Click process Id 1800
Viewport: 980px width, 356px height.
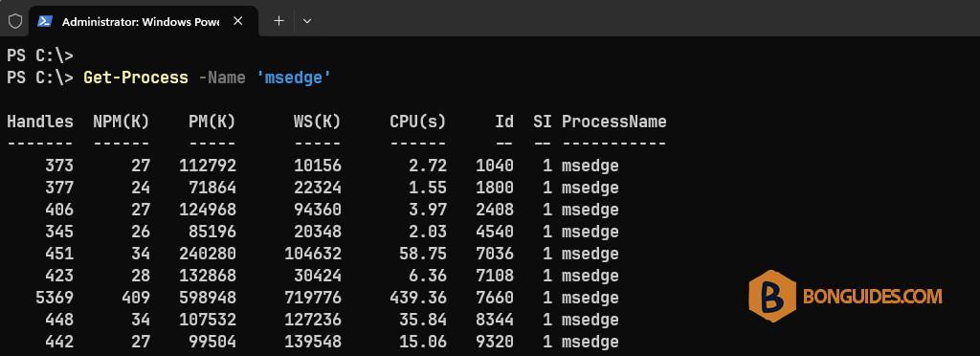click(495, 188)
